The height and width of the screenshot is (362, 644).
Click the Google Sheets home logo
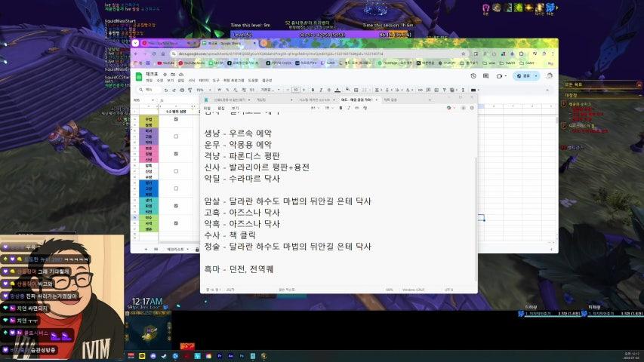tap(138, 76)
